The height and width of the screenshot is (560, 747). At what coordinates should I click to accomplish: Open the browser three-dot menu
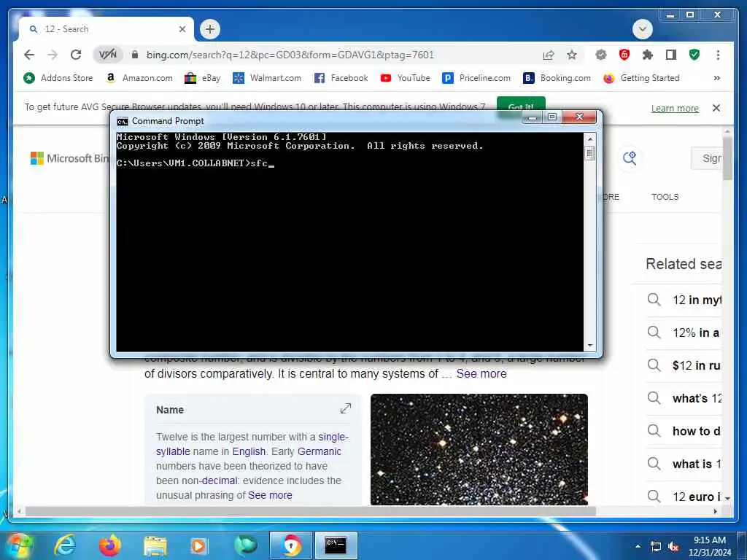(x=718, y=55)
